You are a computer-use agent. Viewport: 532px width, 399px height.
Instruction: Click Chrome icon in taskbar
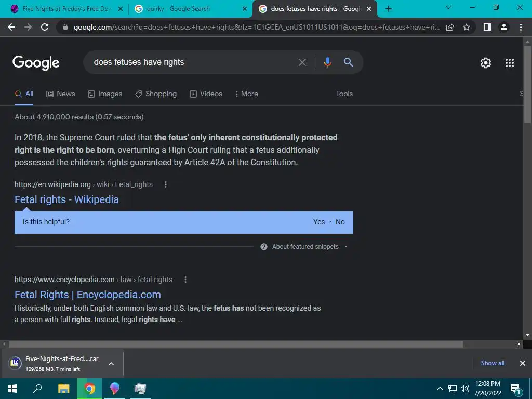[89, 389]
